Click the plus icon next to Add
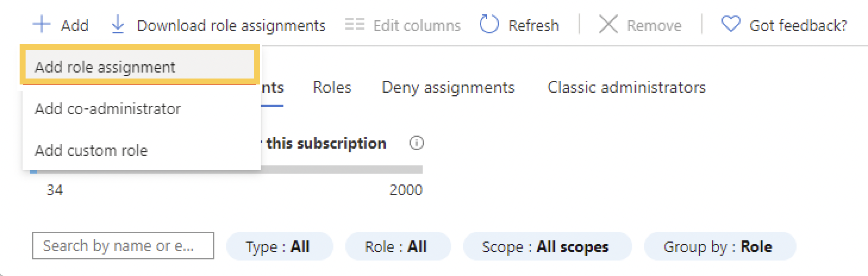 42,25
